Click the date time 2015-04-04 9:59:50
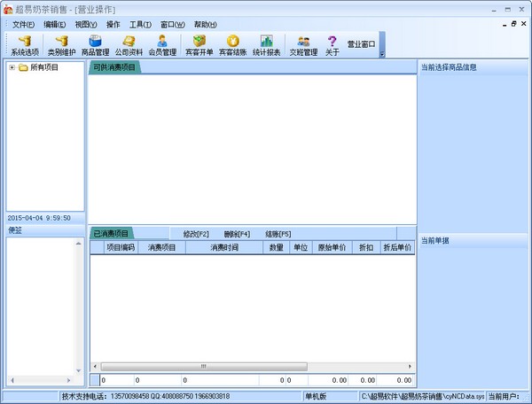532x404 pixels. [x=39, y=218]
